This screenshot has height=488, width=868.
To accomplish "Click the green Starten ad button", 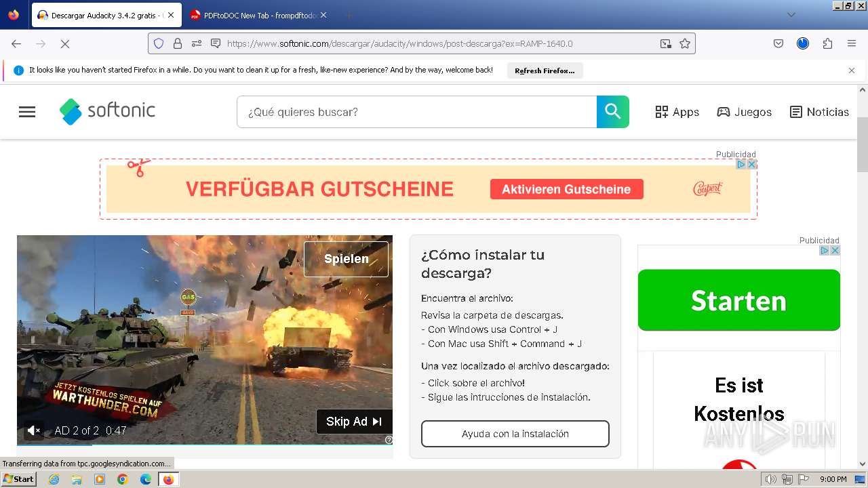I will pyautogui.click(x=738, y=300).
